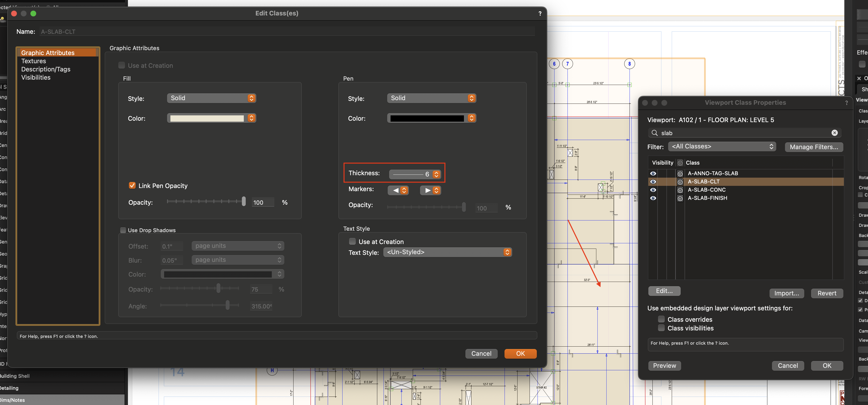Toggle visibility eye for A-SLAB-FINISH
The width and height of the screenshot is (868, 405).
click(x=653, y=198)
